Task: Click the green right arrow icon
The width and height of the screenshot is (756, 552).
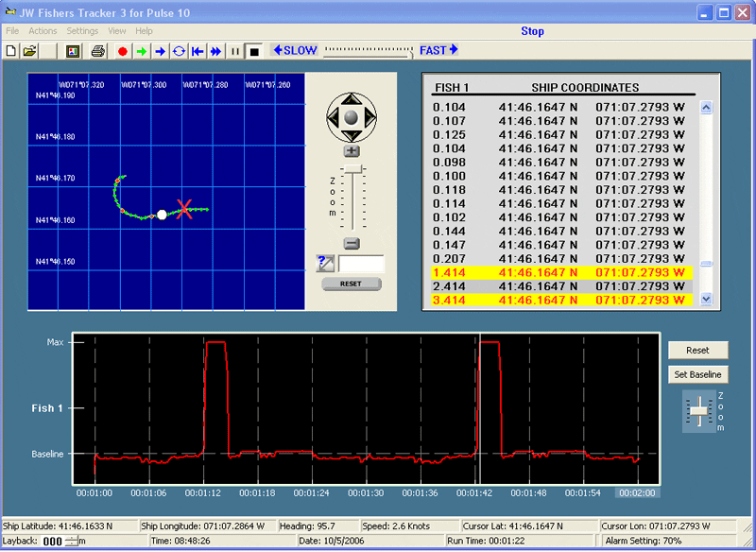Action: (141, 51)
